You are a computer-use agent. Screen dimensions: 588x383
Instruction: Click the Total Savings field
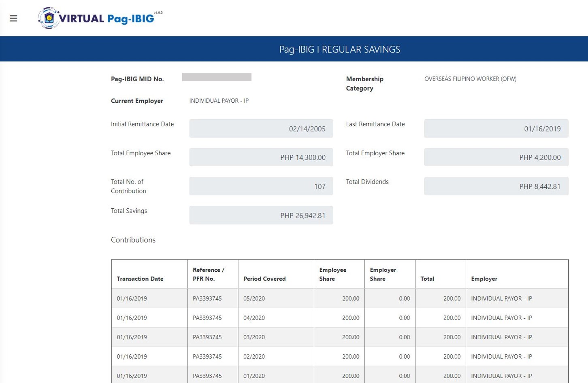[261, 215]
